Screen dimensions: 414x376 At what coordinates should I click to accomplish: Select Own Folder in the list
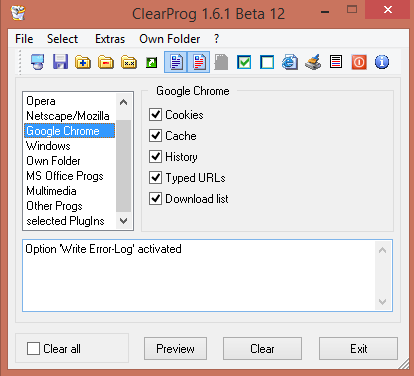pos(69,161)
